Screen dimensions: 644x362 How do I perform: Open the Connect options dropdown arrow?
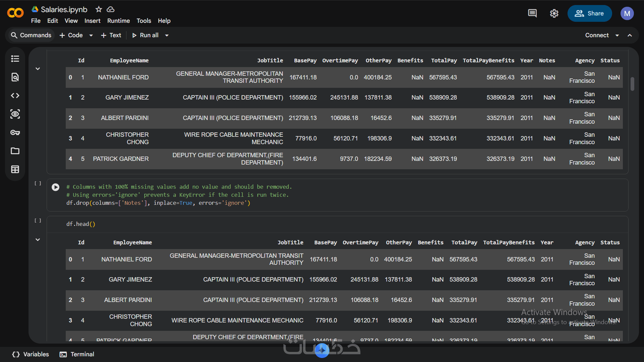(x=617, y=36)
